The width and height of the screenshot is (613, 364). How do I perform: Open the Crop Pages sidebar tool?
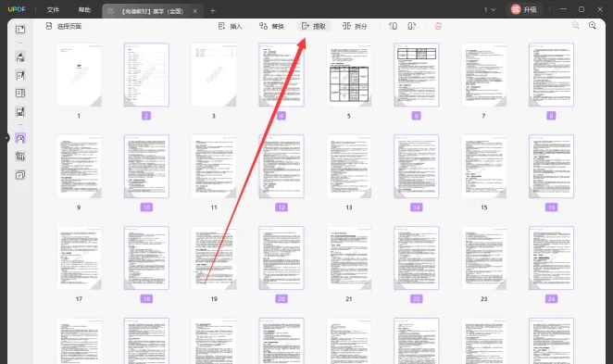[x=20, y=157]
